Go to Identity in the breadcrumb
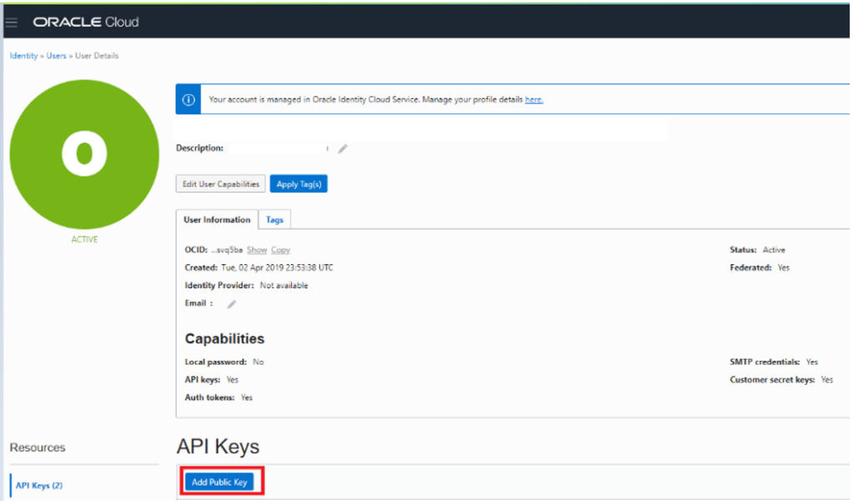 click(x=23, y=56)
